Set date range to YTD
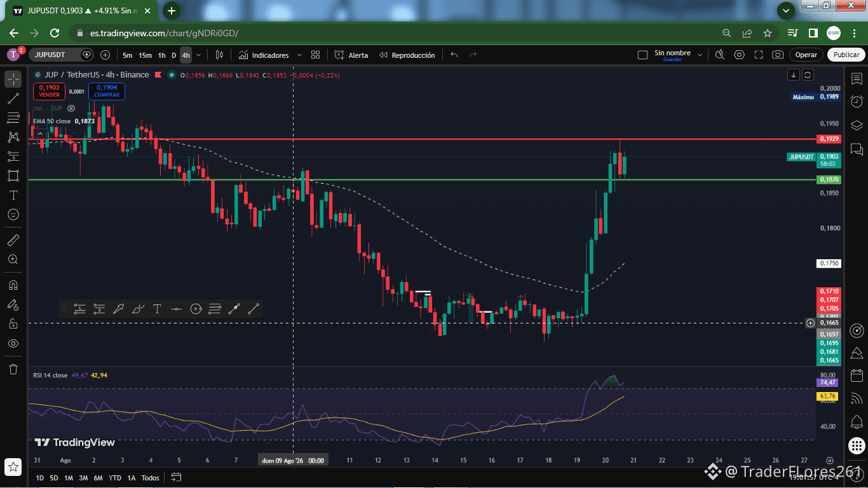Screen dimensions: 868x488 (x=115, y=478)
